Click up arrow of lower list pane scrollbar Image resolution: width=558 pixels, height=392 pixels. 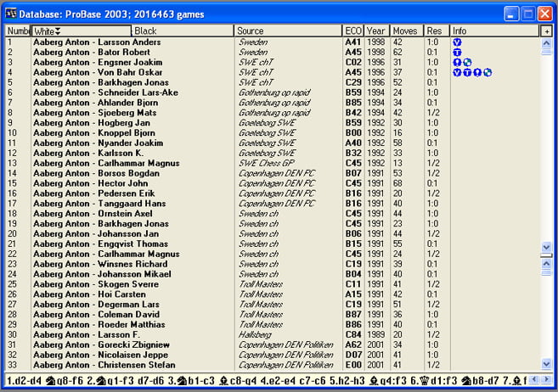pos(547,264)
